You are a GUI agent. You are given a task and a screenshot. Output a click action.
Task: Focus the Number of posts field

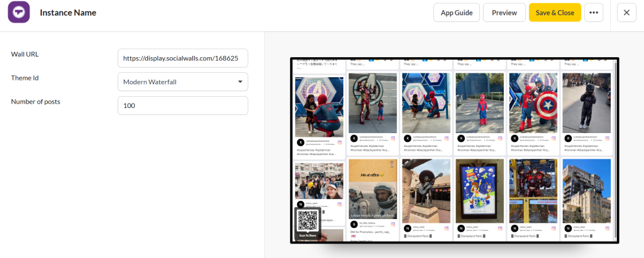pos(182,105)
